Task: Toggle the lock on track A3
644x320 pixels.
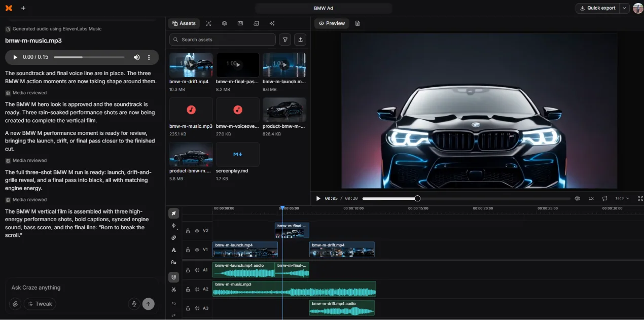Action: coord(188,308)
